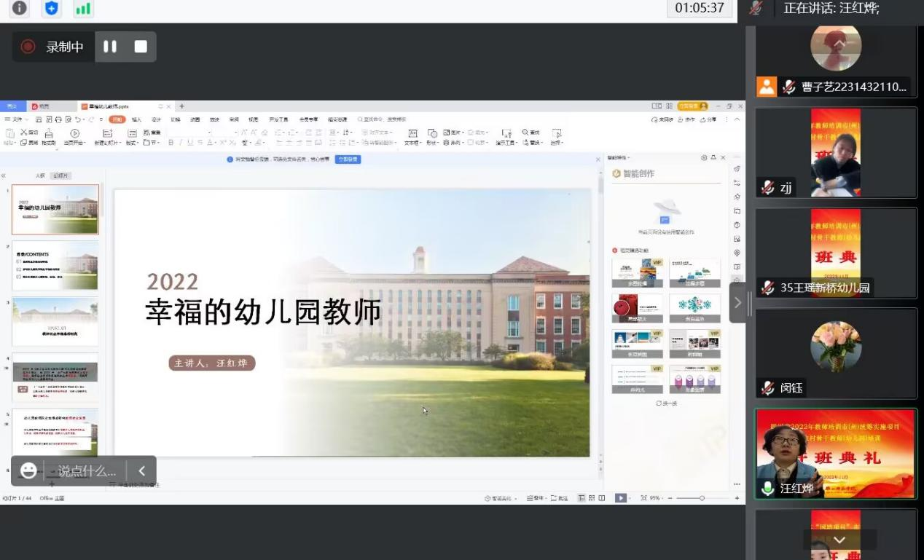The height and width of the screenshot is (560, 924).
Task: Open the Design ribbon tab
Action: [x=156, y=119]
